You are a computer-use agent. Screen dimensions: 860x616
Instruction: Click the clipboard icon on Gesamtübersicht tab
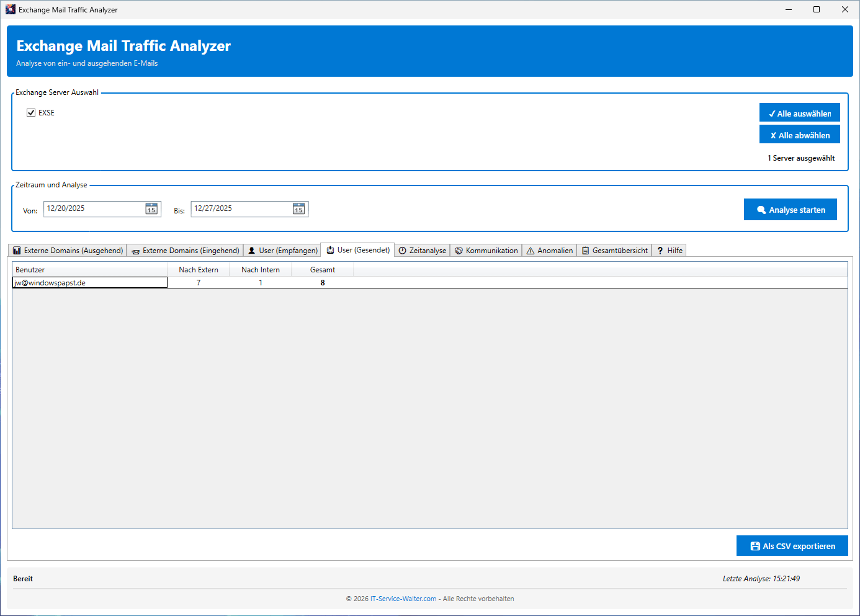point(585,251)
